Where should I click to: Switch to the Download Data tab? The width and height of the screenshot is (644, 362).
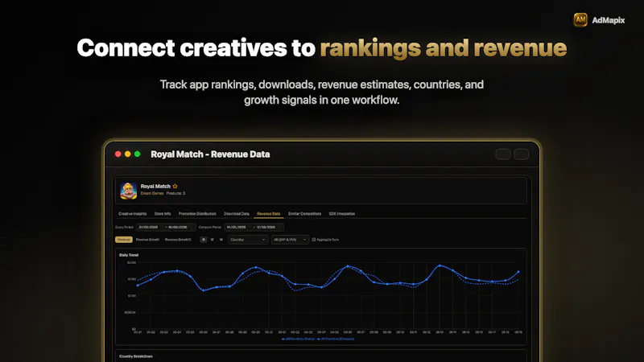(237, 214)
